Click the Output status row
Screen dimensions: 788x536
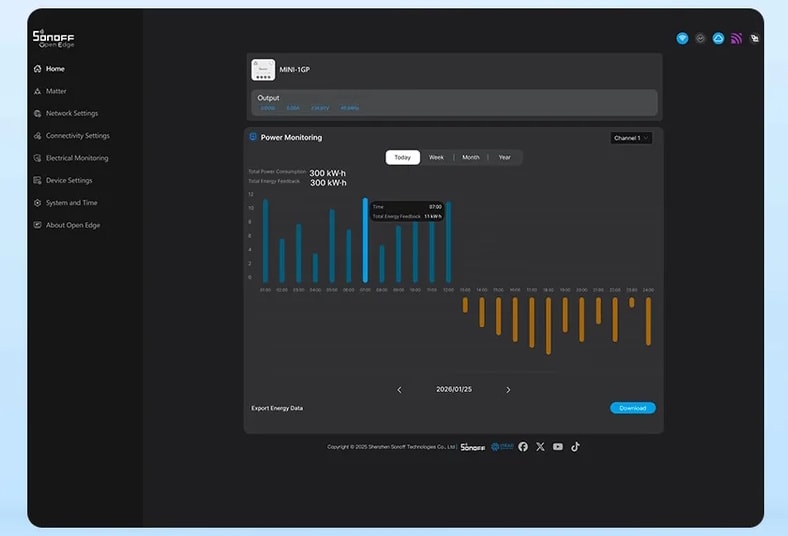[454, 102]
